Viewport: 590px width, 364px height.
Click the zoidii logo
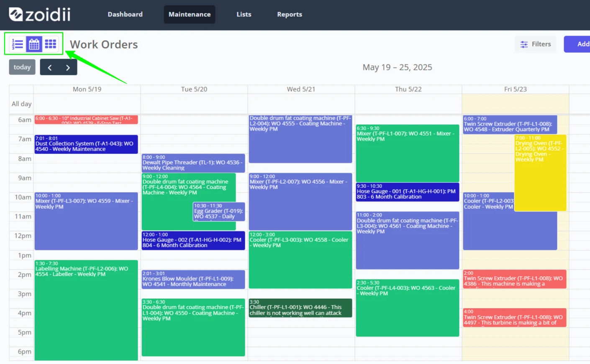[x=40, y=14]
